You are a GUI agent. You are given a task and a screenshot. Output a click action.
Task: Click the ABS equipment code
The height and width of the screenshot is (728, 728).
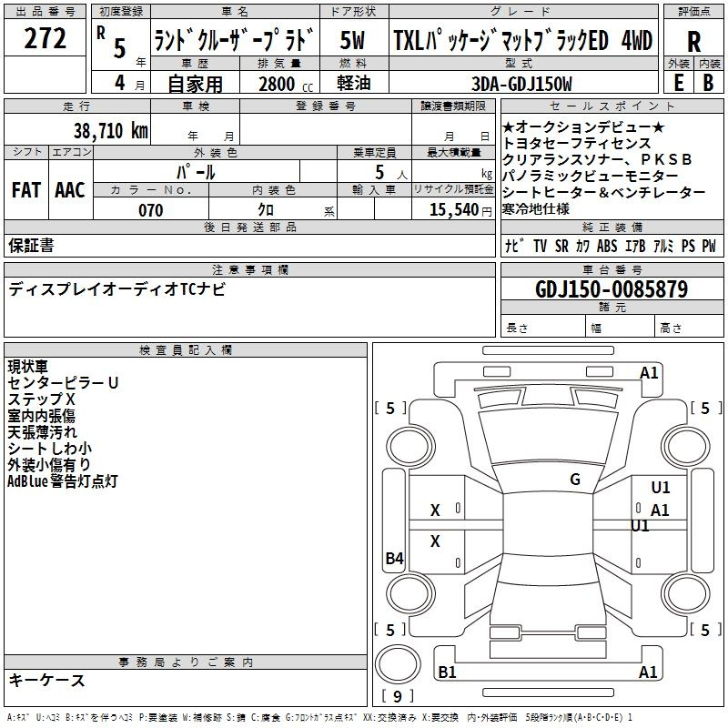coord(607,246)
